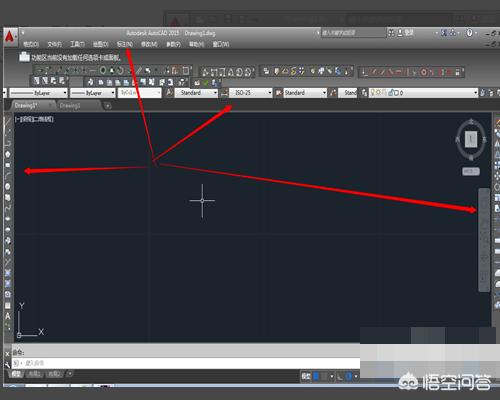Viewport: 500px width, 400px height.
Task: Open the AutoCAD application menu button
Action: click(x=10, y=37)
